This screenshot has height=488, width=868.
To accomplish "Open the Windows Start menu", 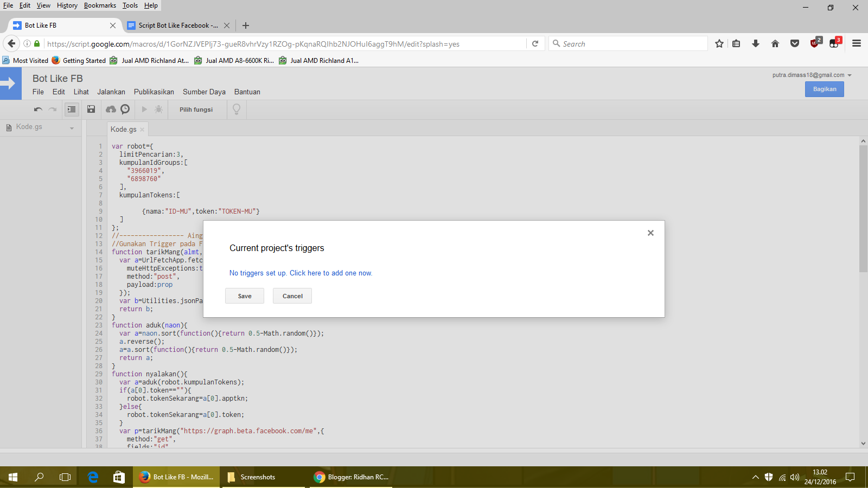I will tap(13, 477).
